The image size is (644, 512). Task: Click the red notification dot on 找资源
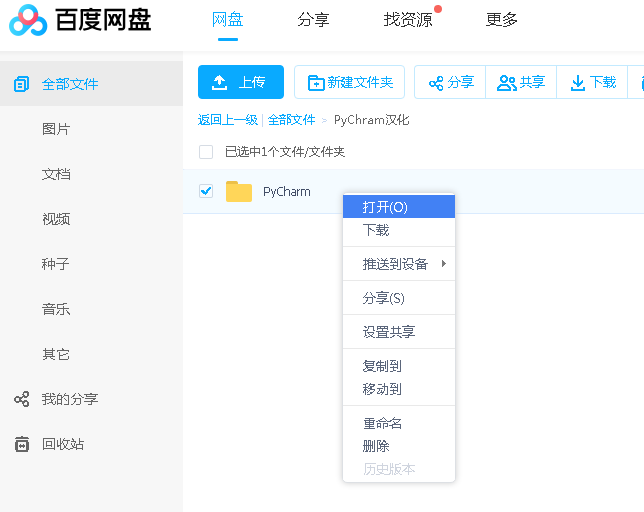(x=438, y=9)
